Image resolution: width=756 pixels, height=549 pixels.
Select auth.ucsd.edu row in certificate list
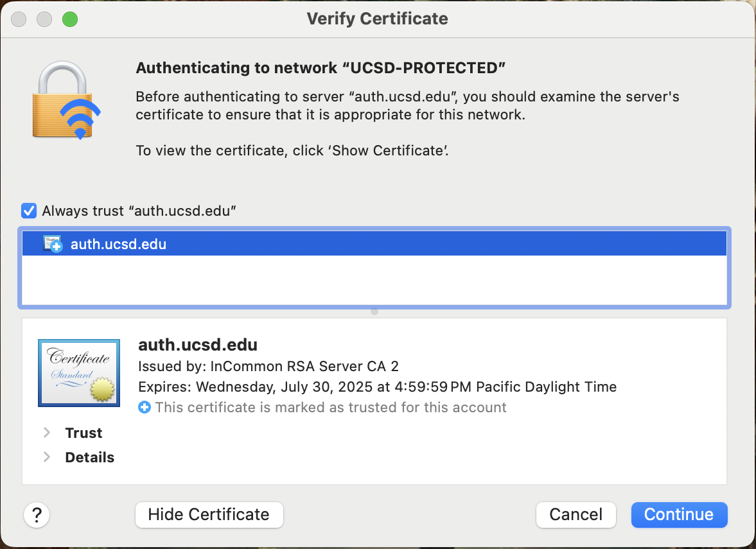374,244
